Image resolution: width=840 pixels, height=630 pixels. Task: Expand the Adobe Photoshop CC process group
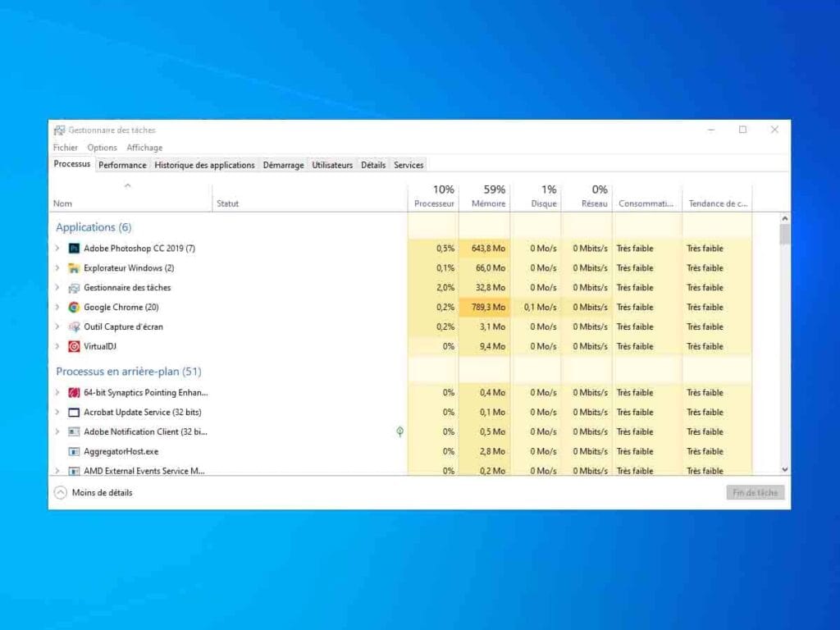click(x=57, y=249)
